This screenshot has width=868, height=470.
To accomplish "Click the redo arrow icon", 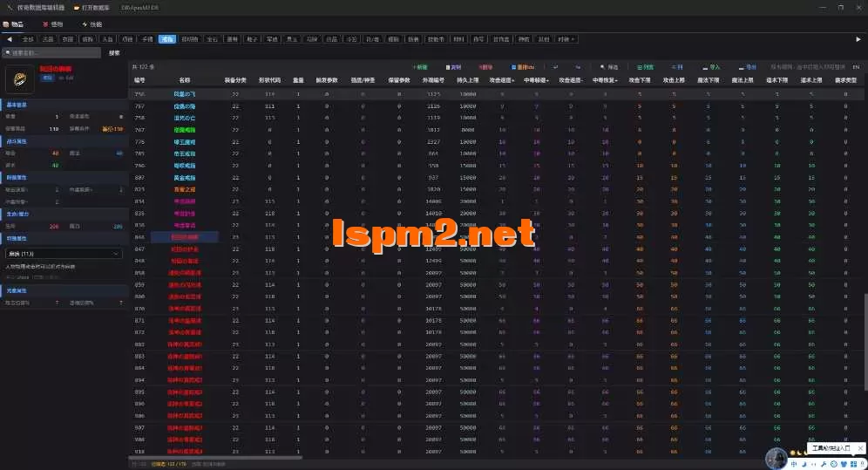I will pyautogui.click(x=578, y=67).
